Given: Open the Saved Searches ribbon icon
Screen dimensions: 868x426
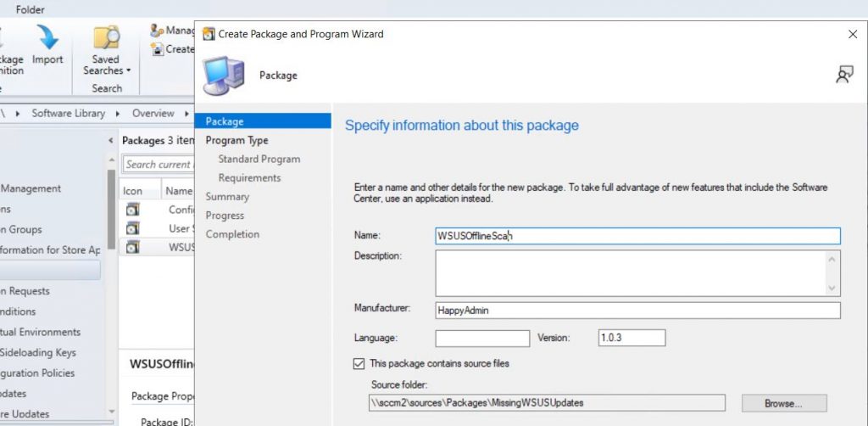Looking at the screenshot, I should coord(106,37).
